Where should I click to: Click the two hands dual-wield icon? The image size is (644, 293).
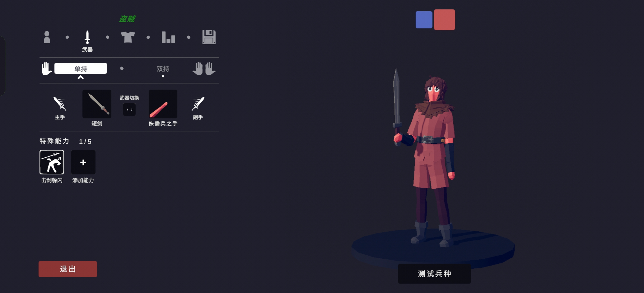coord(204,68)
